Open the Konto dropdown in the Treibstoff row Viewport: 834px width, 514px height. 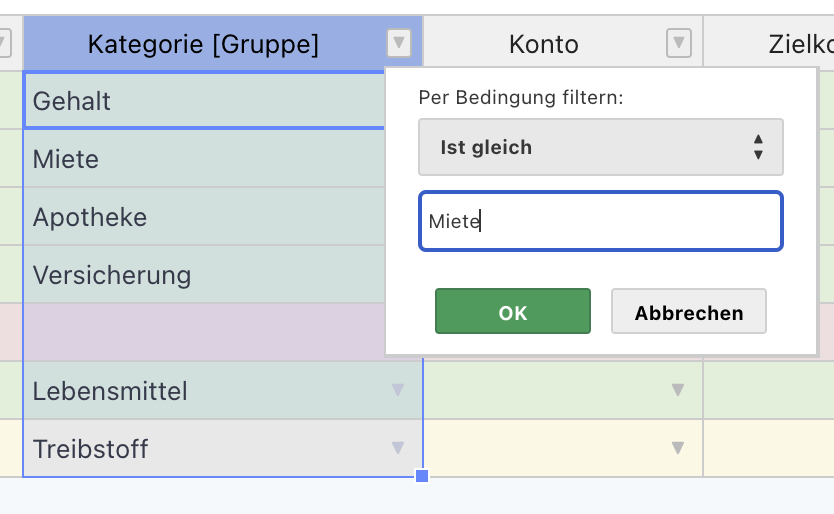click(x=678, y=448)
